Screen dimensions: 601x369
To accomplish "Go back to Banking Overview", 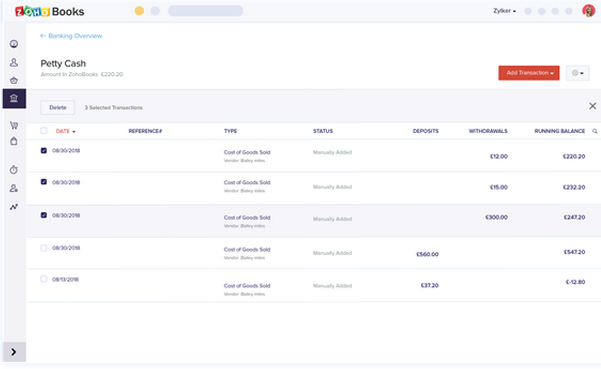I will coord(71,36).
